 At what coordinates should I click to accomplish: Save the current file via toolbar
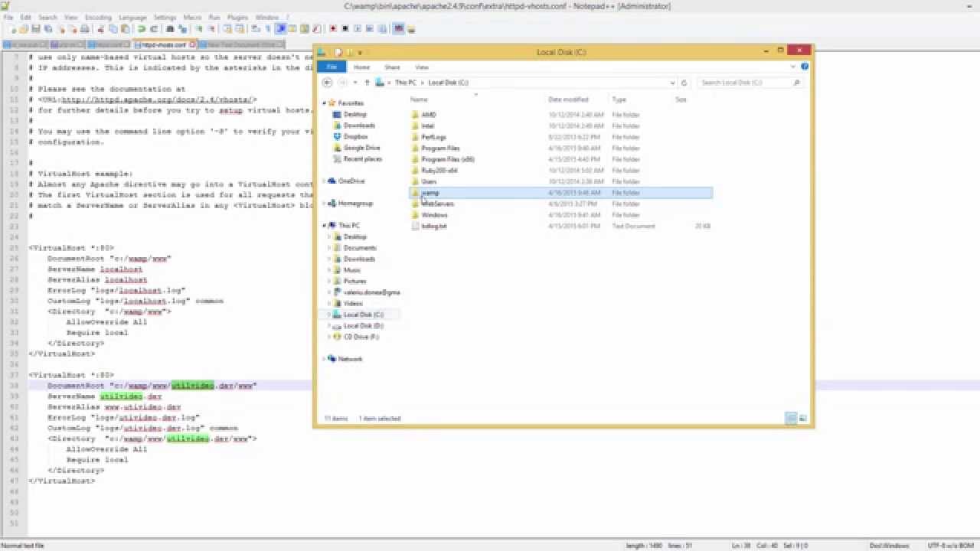click(35, 29)
